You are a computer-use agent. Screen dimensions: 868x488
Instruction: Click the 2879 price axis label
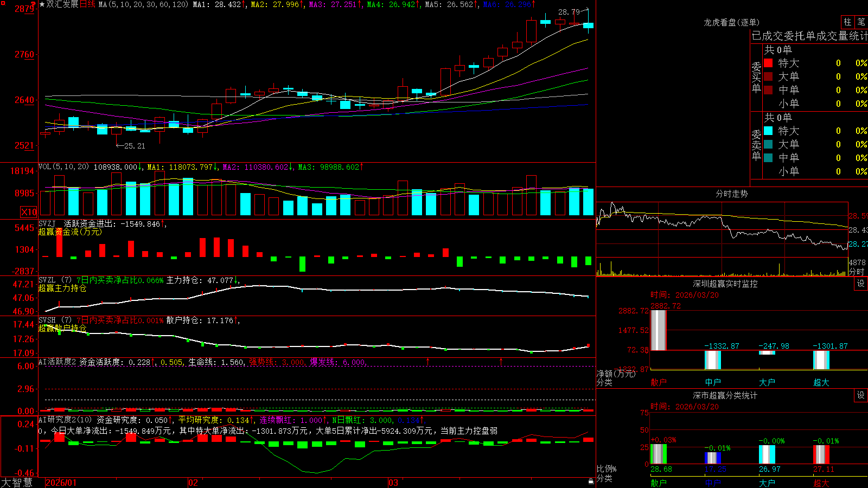click(x=24, y=9)
